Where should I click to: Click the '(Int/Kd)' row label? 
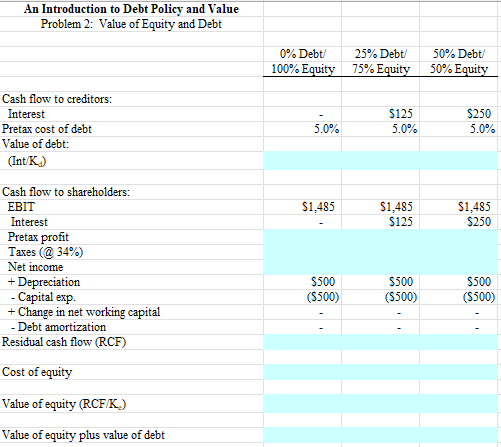27,161
